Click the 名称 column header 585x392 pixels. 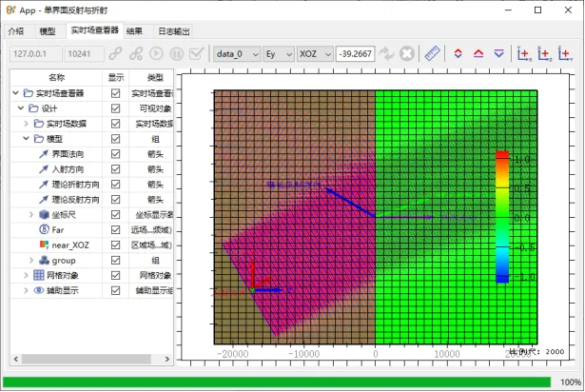(x=56, y=78)
